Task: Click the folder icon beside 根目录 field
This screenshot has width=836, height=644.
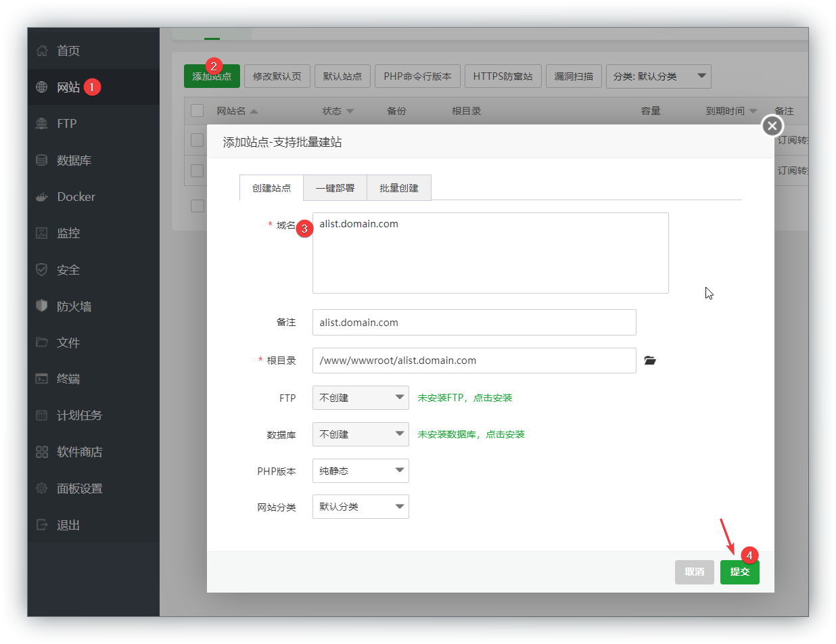Action: (x=650, y=361)
